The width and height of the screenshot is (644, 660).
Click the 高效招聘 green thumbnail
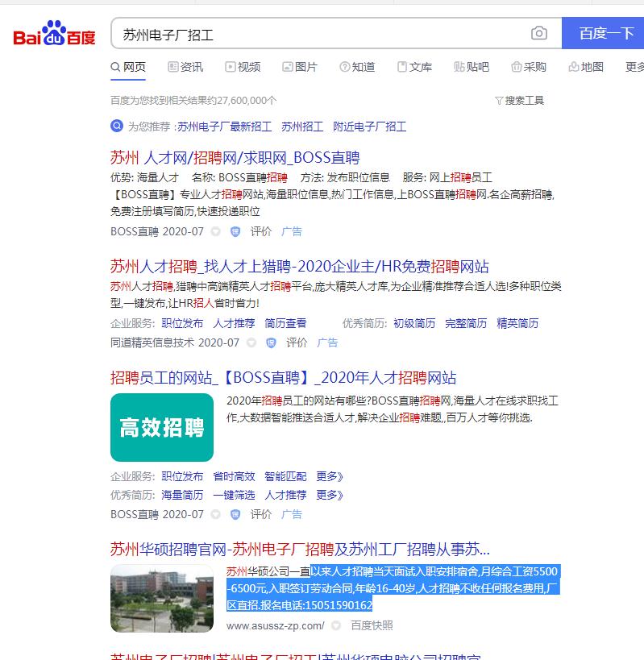(162, 427)
